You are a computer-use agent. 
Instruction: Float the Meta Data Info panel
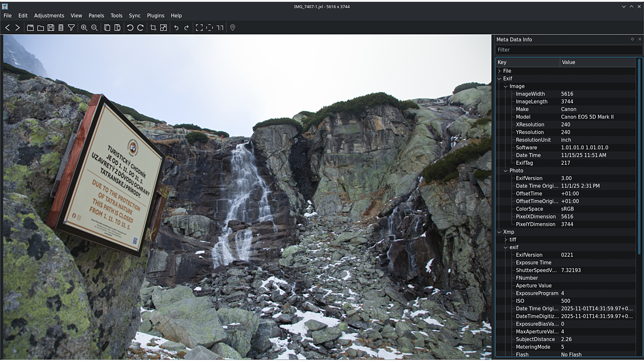coord(632,39)
